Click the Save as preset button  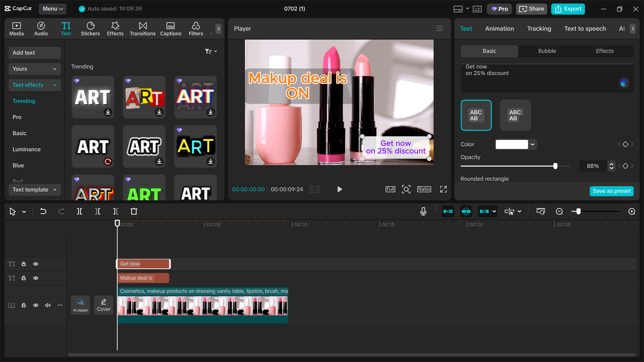pyautogui.click(x=611, y=191)
